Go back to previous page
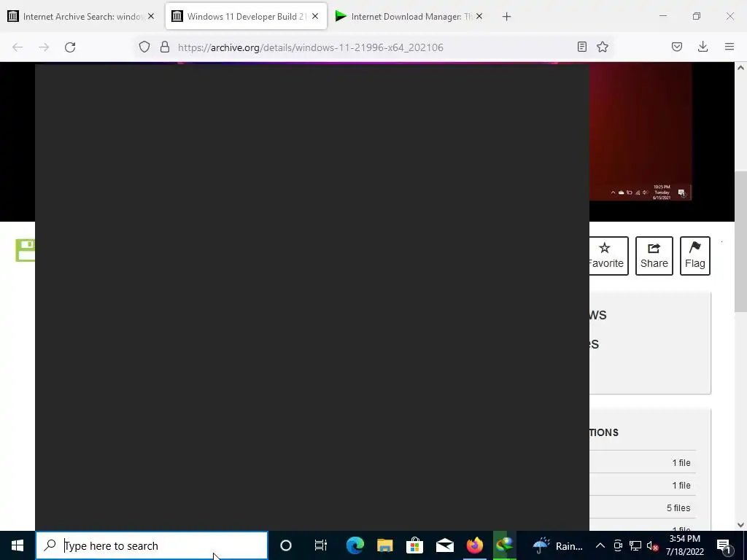Image resolution: width=747 pixels, height=560 pixels. point(18,47)
